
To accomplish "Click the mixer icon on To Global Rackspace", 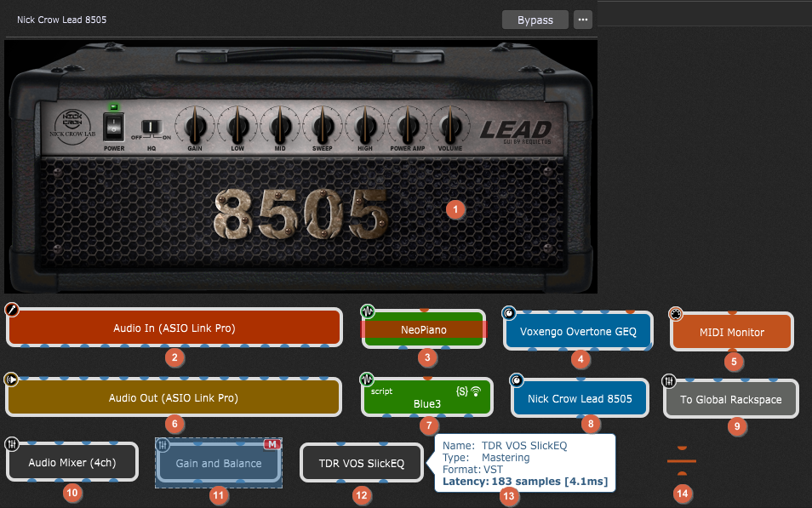I will click(x=668, y=382).
